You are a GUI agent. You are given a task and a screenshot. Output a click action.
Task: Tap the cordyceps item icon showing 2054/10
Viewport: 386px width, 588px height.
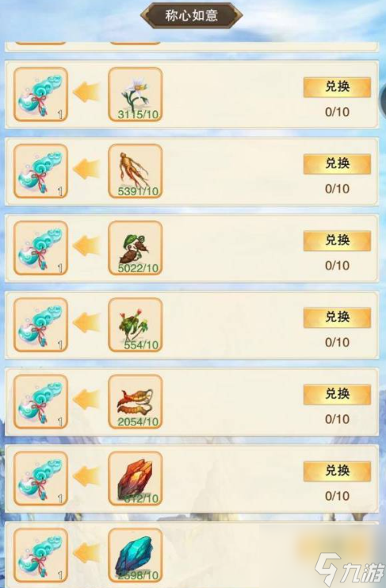136,402
